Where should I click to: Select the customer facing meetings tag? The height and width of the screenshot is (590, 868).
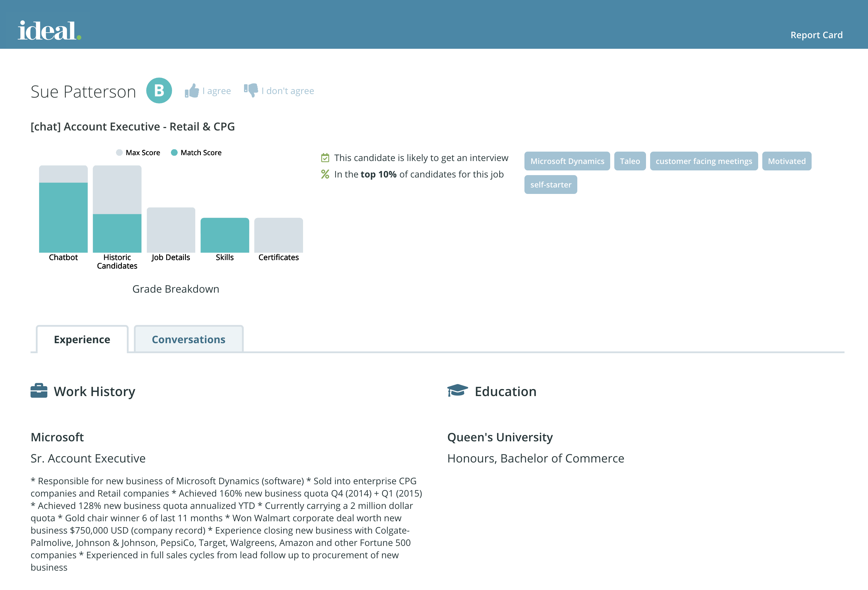pos(704,161)
